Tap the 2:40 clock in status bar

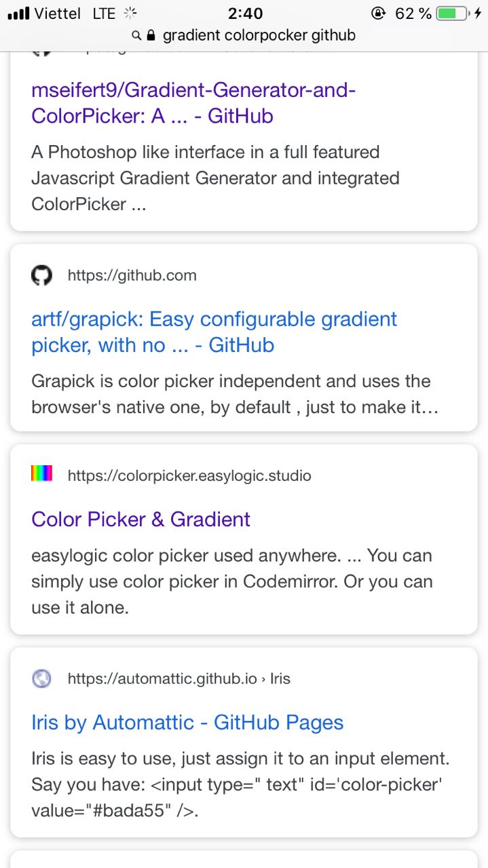[x=245, y=14]
